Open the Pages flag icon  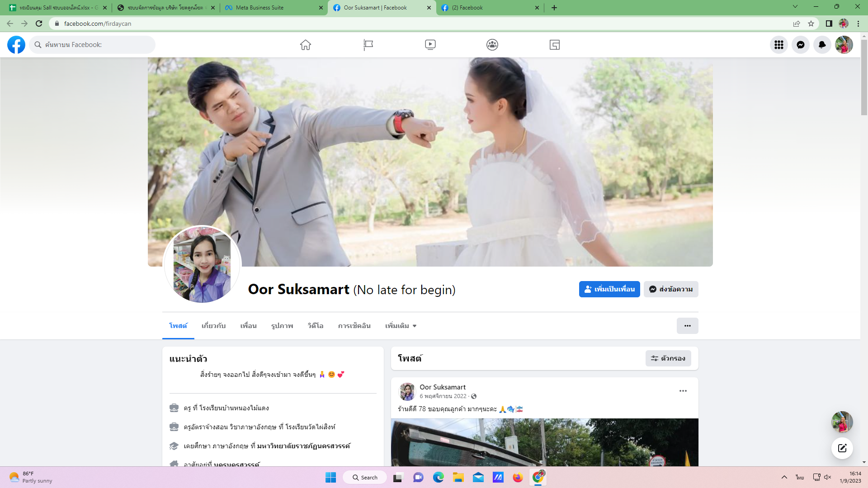click(x=368, y=45)
